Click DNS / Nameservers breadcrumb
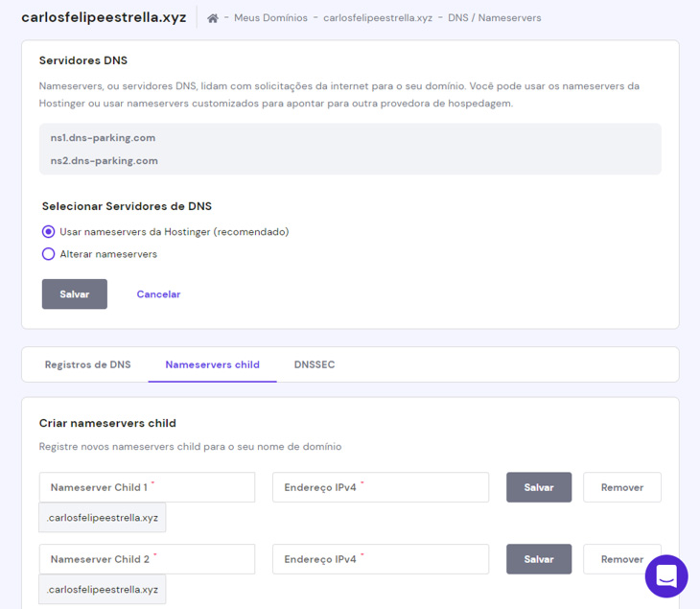The image size is (700, 609). point(494,18)
